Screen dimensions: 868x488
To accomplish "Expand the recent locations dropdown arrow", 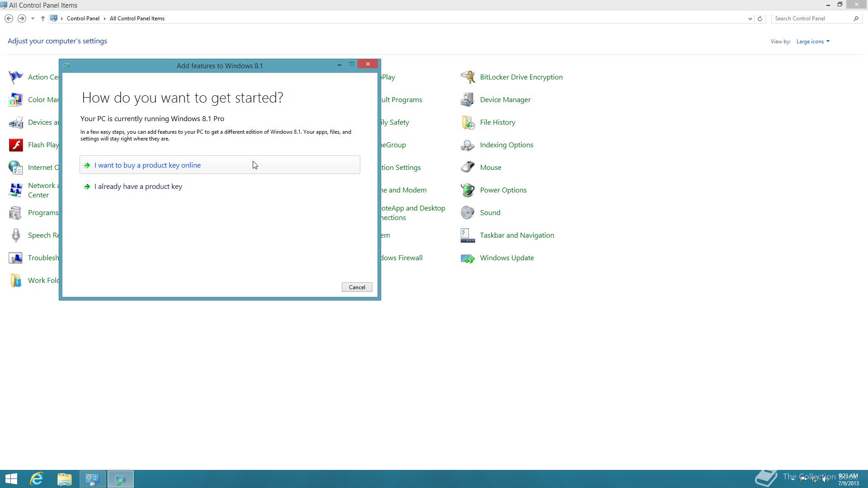I will pyautogui.click(x=33, y=19).
